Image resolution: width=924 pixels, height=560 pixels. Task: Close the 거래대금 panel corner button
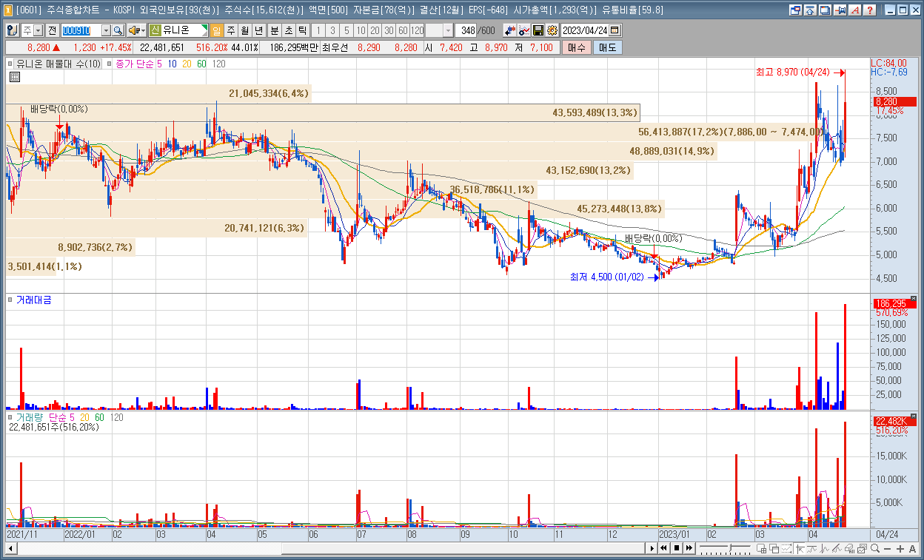tap(913, 298)
